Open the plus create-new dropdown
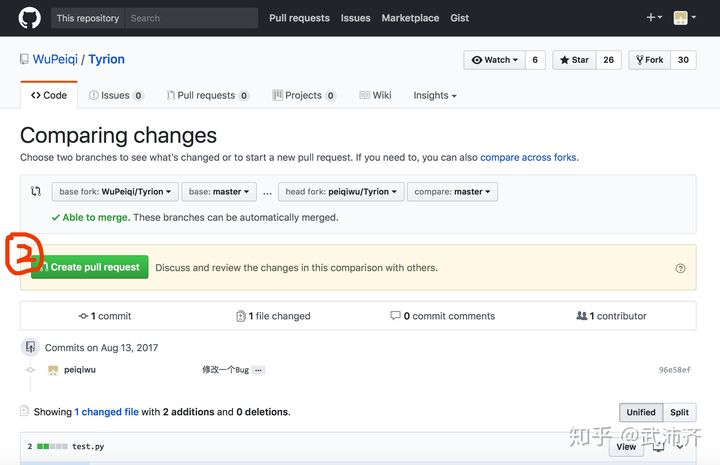Screen dimensions: 720x465 click(654, 17)
